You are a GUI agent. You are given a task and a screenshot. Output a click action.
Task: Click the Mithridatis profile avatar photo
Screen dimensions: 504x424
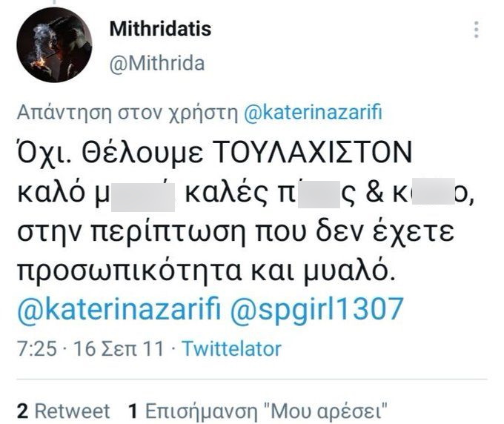pos(54,45)
